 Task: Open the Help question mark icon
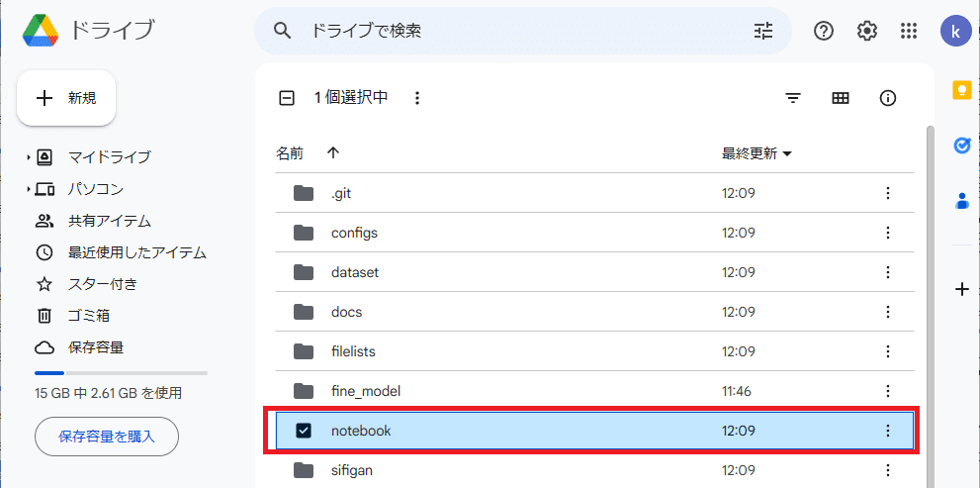pyautogui.click(x=824, y=31)
